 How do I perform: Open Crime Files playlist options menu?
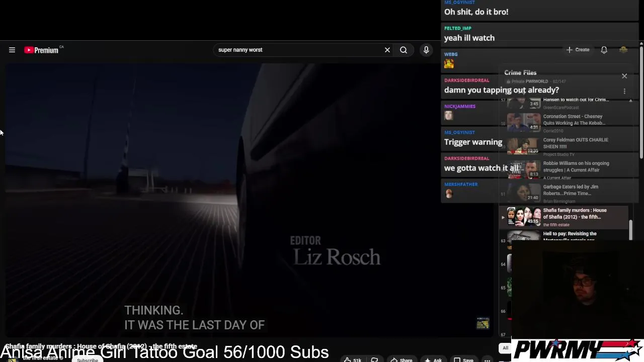pyautogui.click(x=624, y=92)
